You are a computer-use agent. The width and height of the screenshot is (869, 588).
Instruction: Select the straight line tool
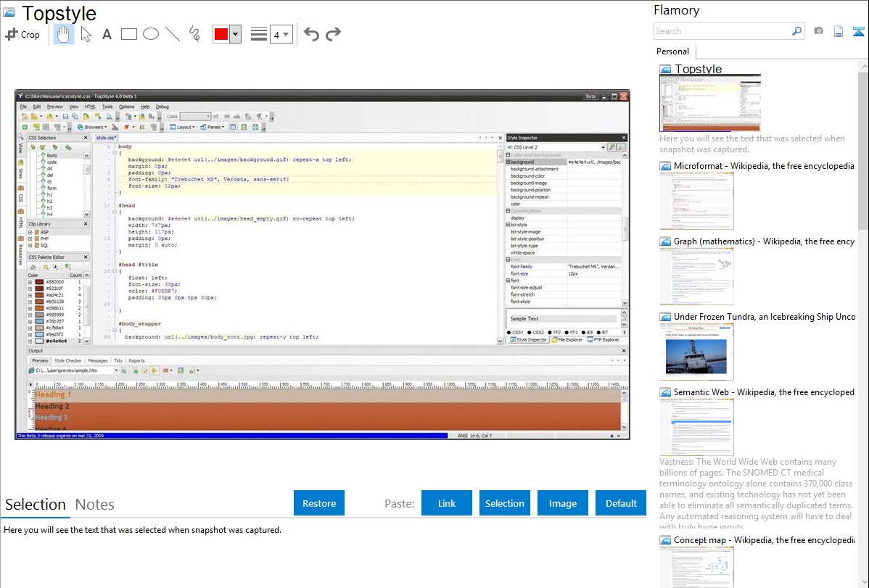(x=173, y=34)
